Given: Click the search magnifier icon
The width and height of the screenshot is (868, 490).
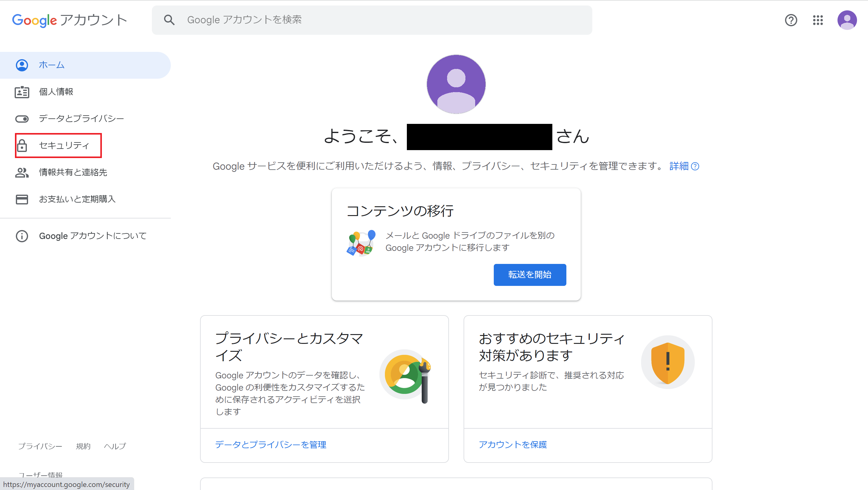Looking at the screenshot, I should click(x=169, y=20).
